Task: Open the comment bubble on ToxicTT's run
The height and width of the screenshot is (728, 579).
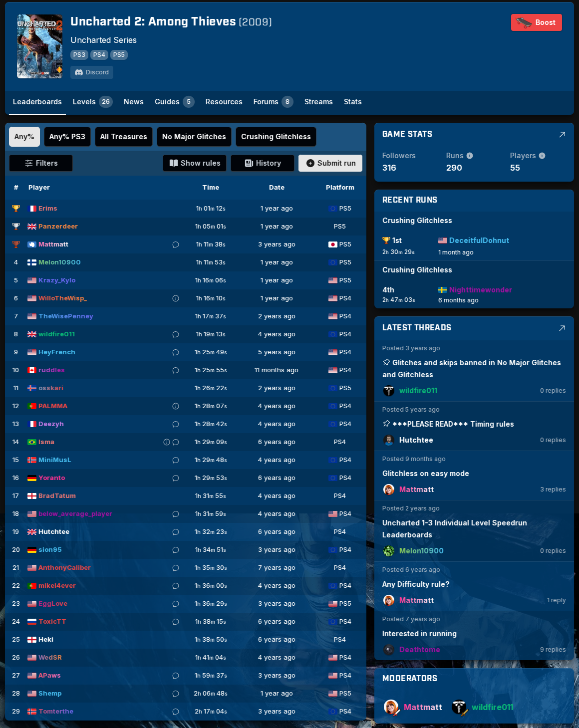Action: 176,622
